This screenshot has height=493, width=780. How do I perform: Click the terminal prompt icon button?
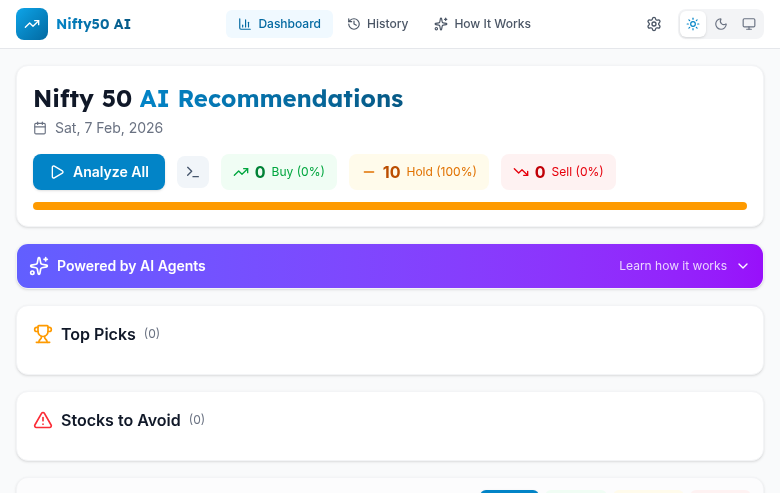193,172
